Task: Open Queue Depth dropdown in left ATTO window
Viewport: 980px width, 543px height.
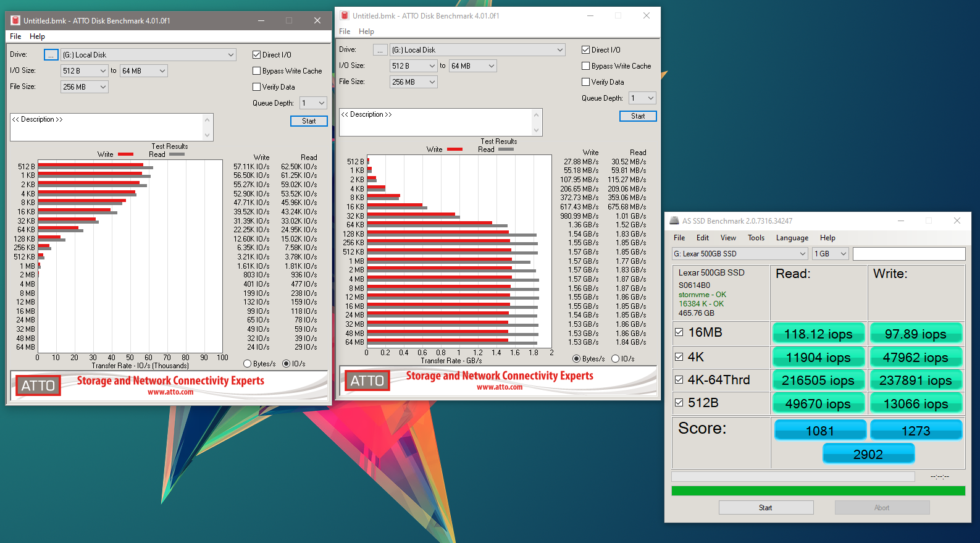Action: (x=313, y=103)
